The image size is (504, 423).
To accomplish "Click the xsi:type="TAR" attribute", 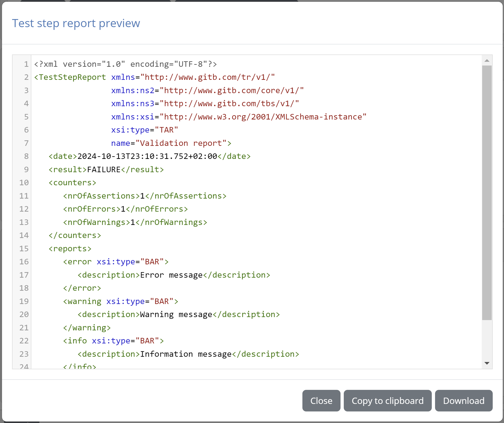I will (x=145, y=130).
